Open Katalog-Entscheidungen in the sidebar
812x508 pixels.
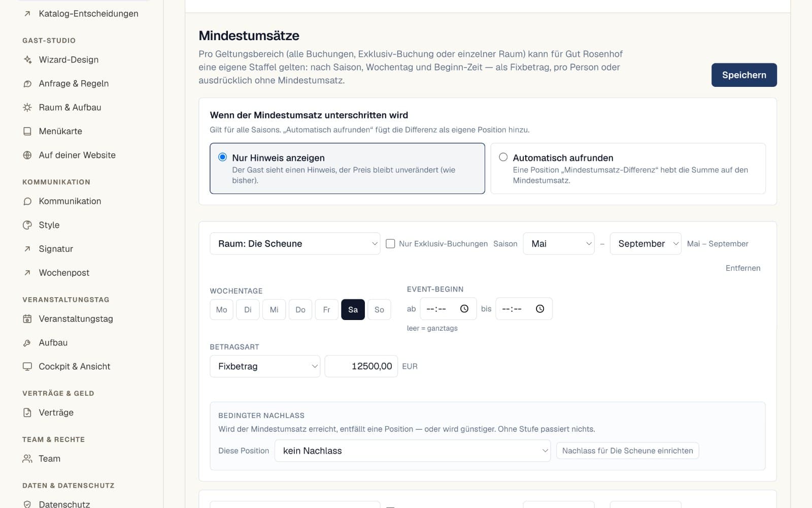88,14
